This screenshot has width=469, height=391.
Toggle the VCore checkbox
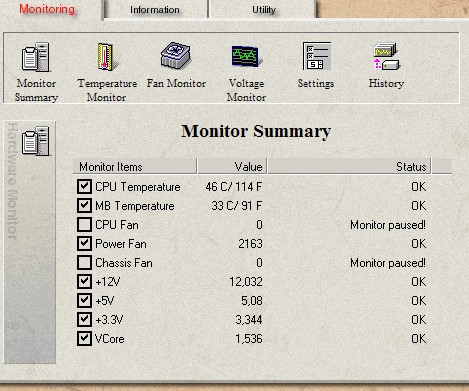click(x=84, y=338)
